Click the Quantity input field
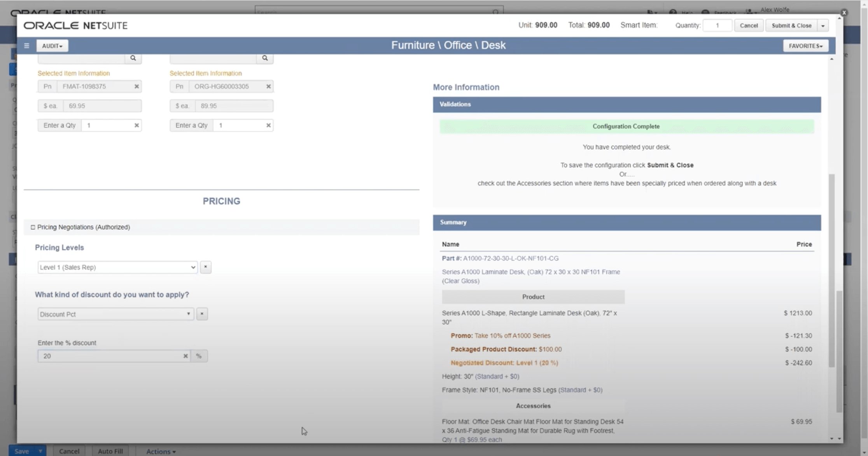 pyautogui.click(x=717, y=26)
